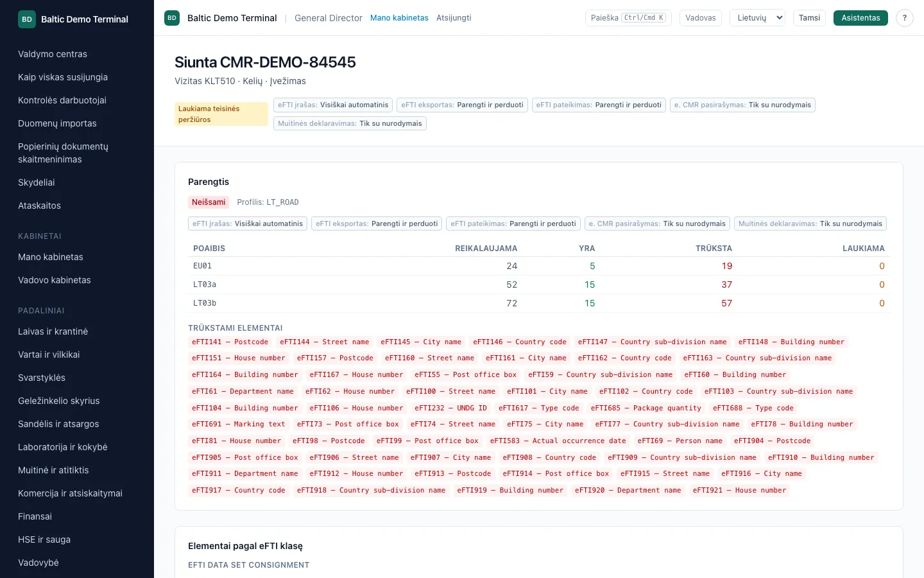Open the help question mark button
This screenshot has width=924, height=578.
click(x=905, y=18)
